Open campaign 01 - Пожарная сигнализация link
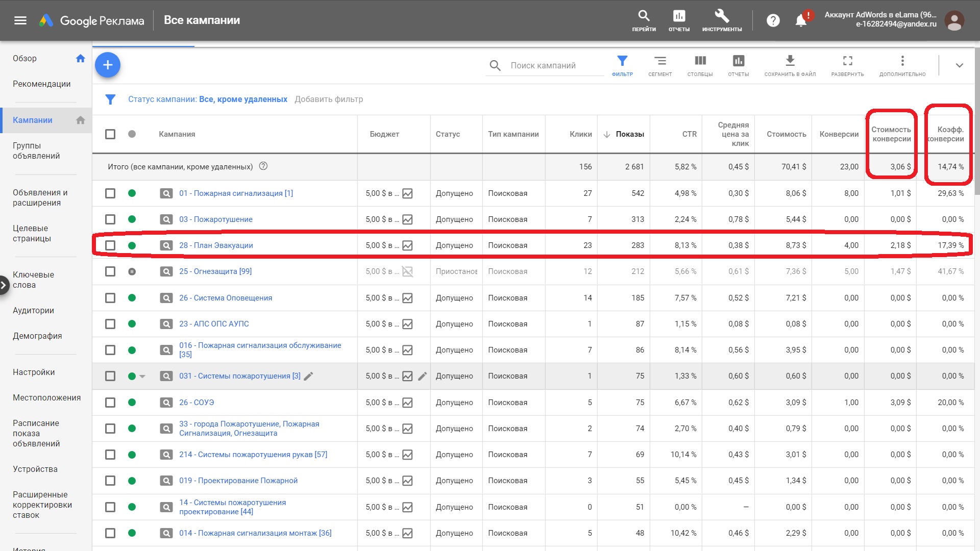This screenshot has height=551, width=980. click(x=236, y=193)
